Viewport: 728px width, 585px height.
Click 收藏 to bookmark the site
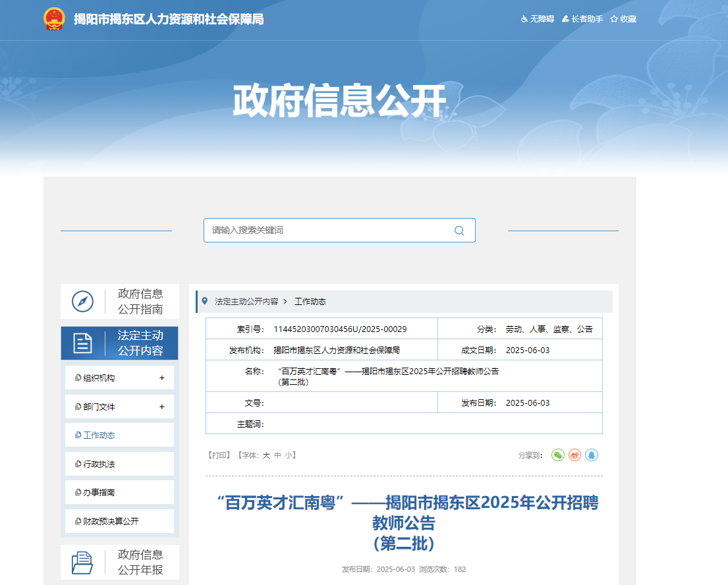(623, 19)
